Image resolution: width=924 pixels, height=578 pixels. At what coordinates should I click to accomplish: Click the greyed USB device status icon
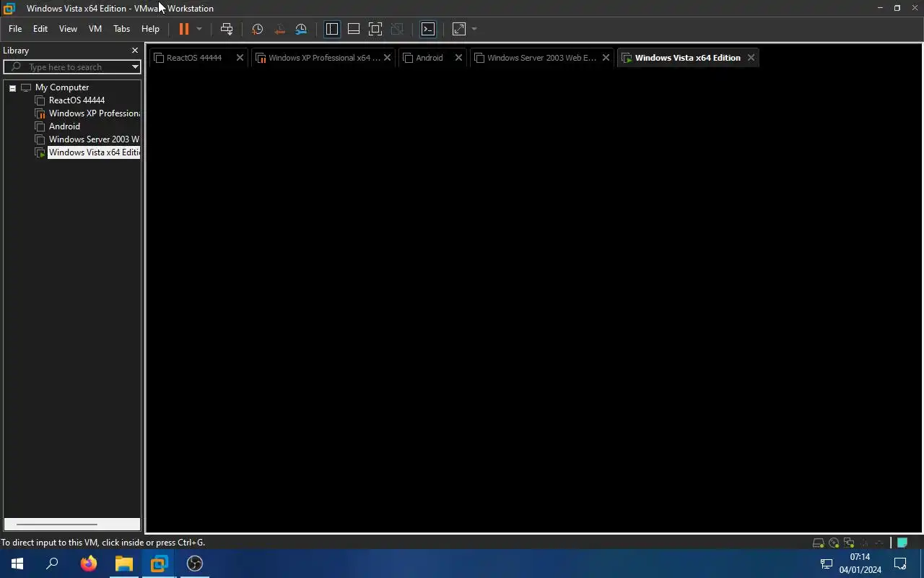point(879,543)
